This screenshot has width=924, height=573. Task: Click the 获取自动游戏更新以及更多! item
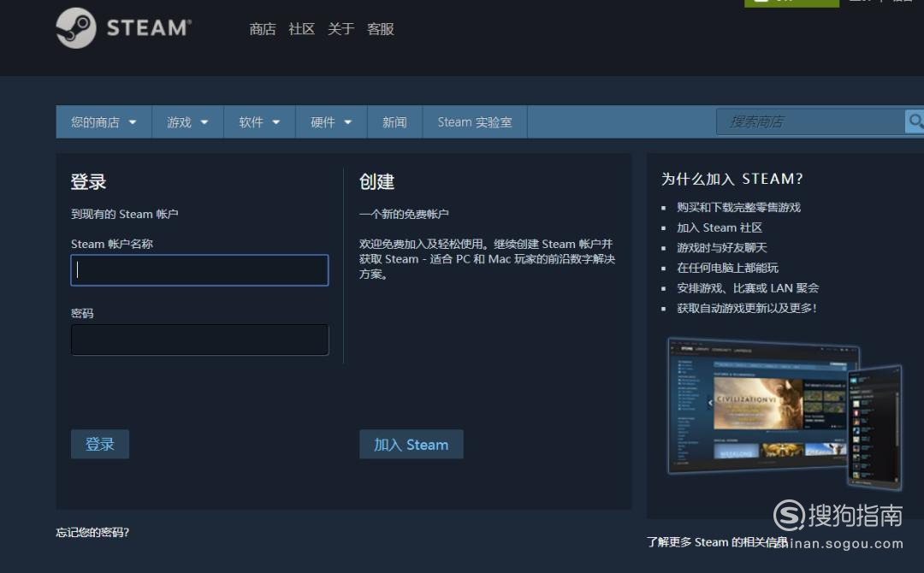pos(747,308)
